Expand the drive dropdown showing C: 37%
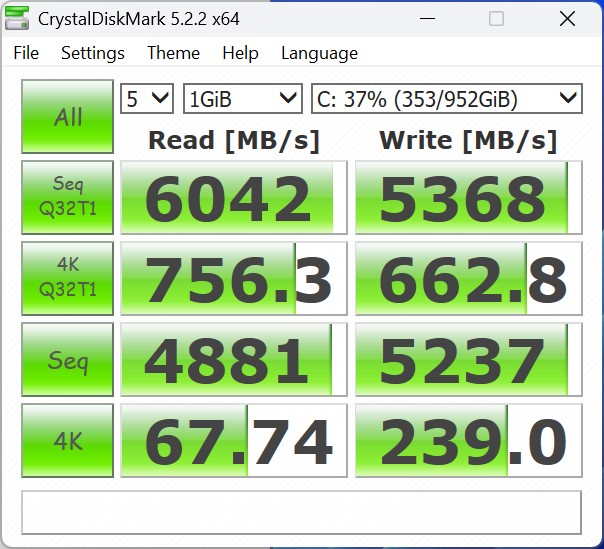This screenshot has width=604, height=549. click(447, 99)
